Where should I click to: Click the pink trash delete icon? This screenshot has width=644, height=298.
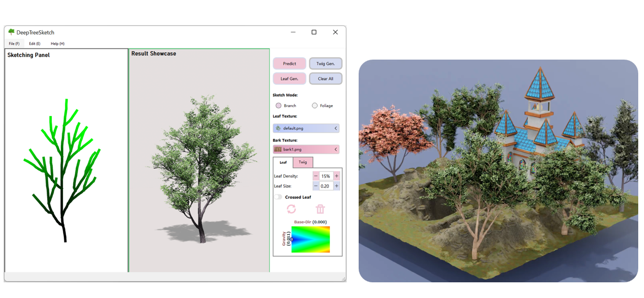pos(320,209)
